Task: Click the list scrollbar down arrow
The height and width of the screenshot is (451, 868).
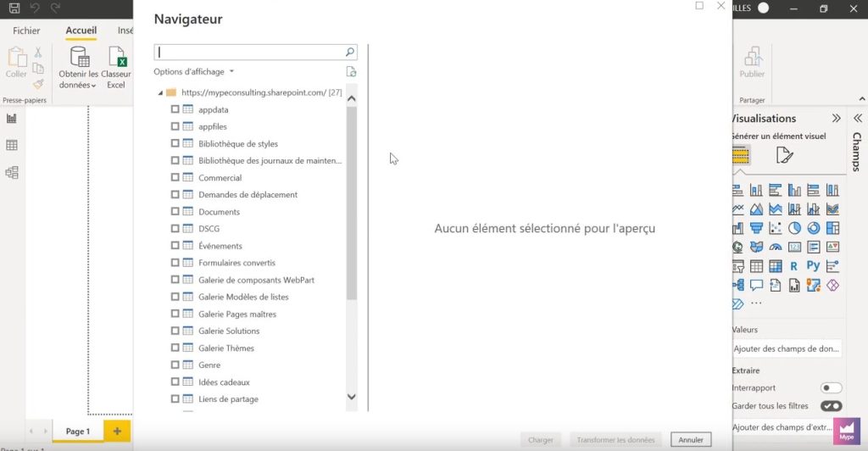Action: coord(351,397)
